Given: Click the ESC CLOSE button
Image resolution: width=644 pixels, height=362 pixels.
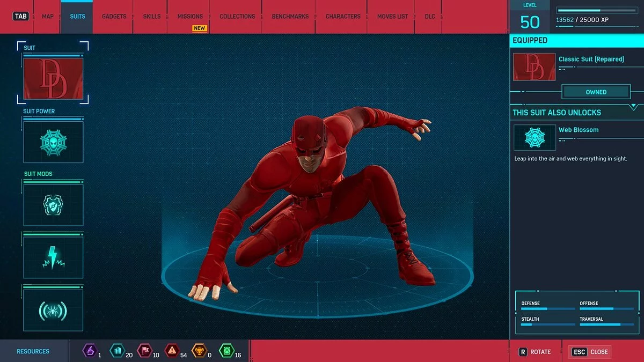Looking at the screenshot, I should [589, 352].
